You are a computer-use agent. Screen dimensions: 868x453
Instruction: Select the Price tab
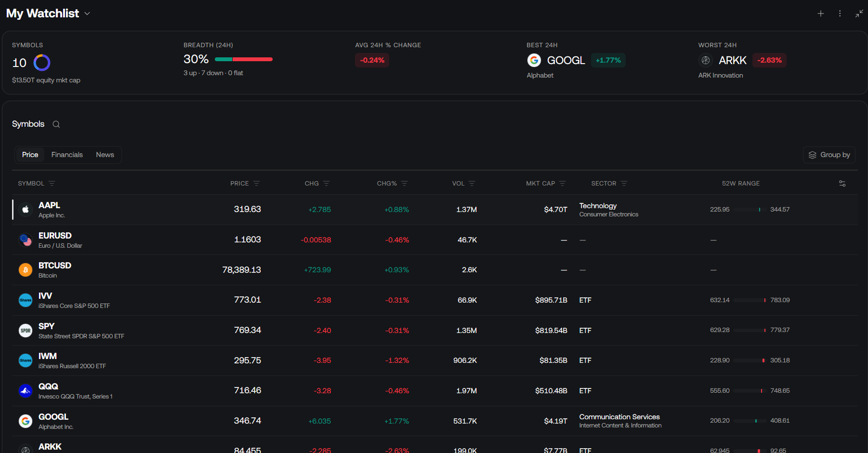pos(30,155)
